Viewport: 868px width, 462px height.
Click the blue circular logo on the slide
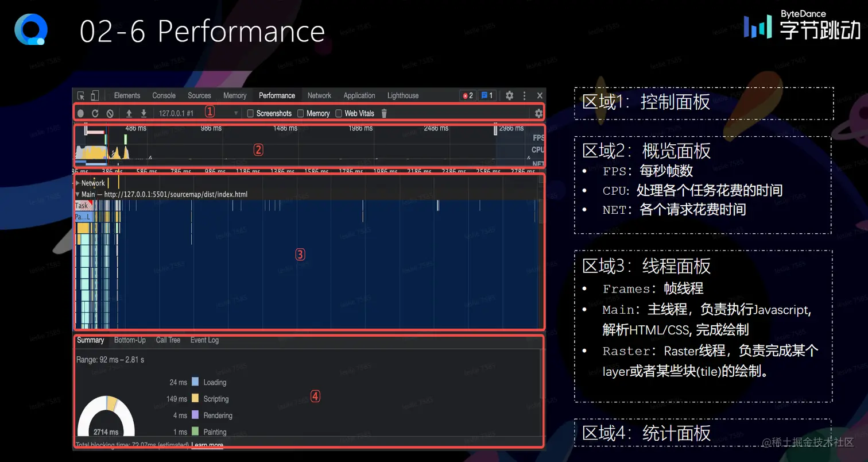[30, 29]
